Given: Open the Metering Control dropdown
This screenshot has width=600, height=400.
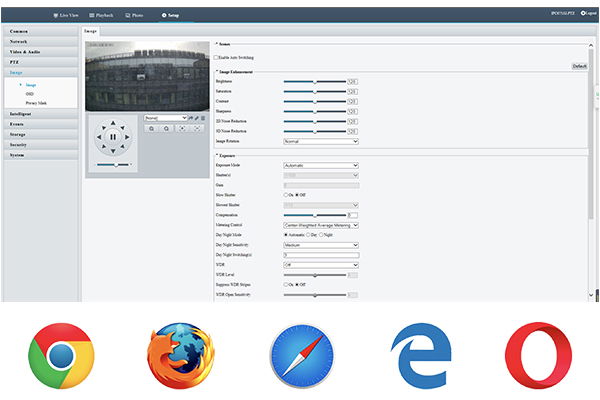Looking at the screenshot, I should tap(321, 225).
